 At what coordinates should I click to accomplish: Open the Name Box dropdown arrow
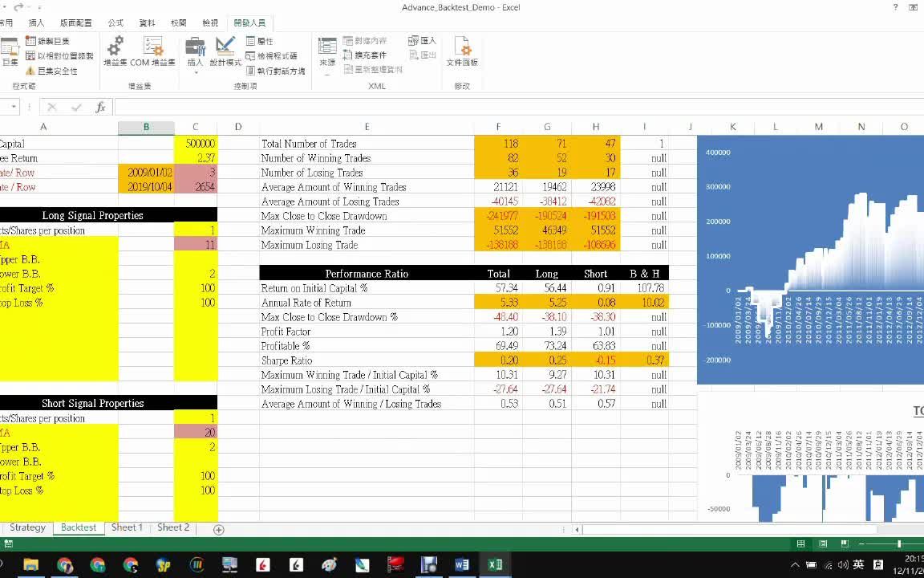(14, 106)
